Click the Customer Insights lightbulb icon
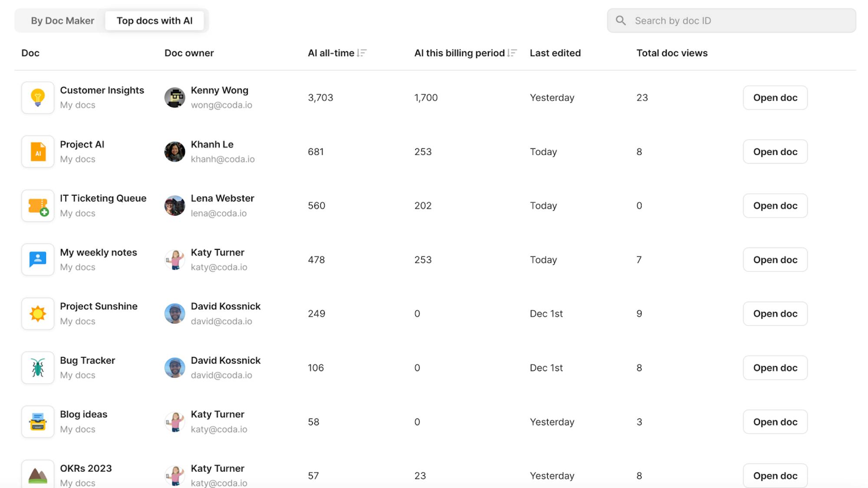The width and height of the screenshot is (868, 488). pos(38,98)
